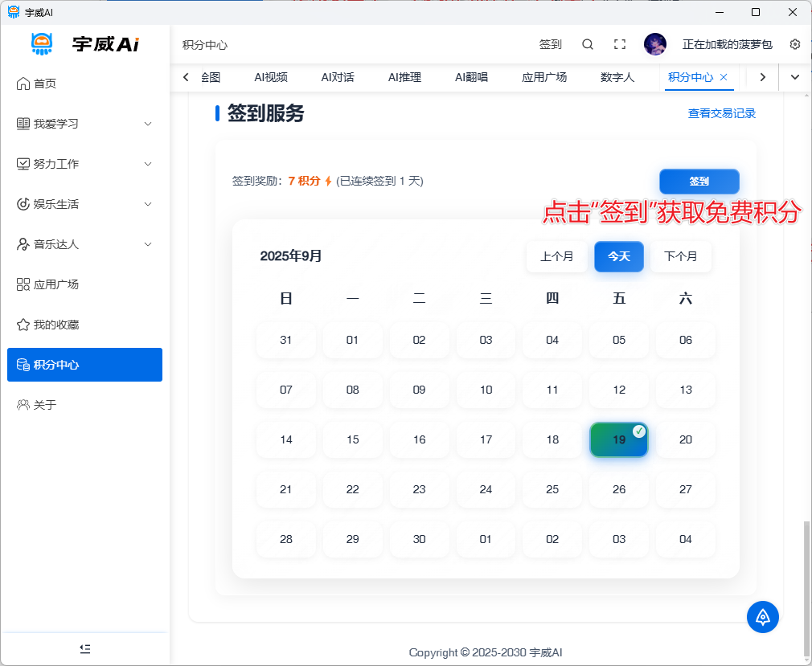Go to 下个月 in calendar
This screenshot has width=812, height=666.
680,256
